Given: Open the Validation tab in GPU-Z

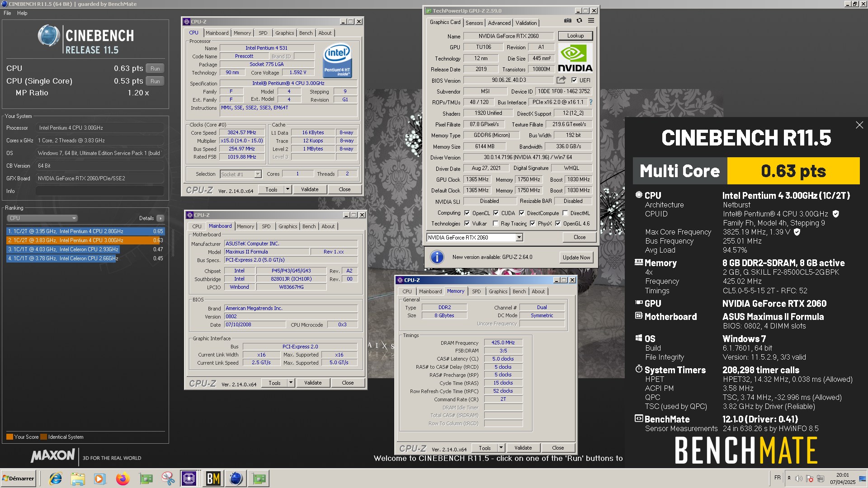Looking at the screenshot, I should click(x=526, y=23).
